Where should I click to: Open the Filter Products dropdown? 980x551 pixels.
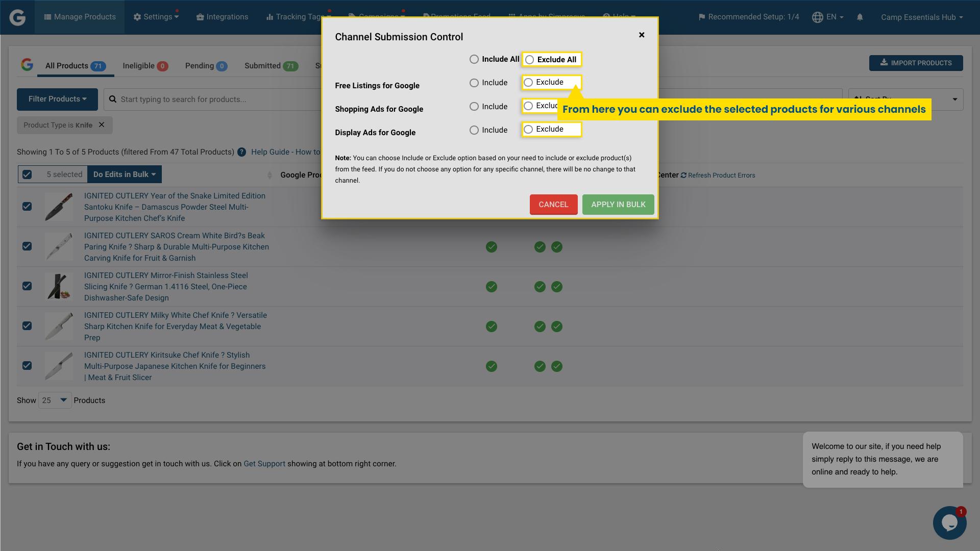(x=57, y=99)
